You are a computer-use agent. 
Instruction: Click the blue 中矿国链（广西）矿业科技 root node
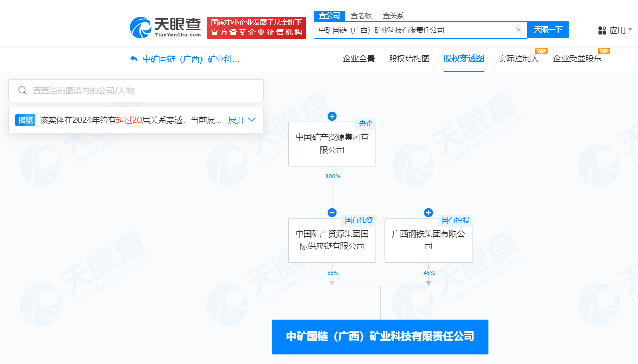coord(380,337)
